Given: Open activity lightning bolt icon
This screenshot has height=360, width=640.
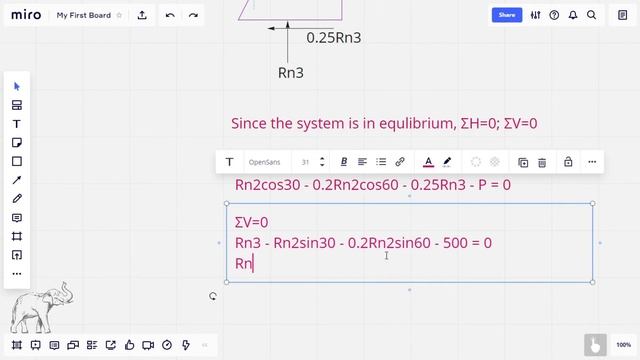Looking at the screenshot, I should tap(186, 345).
